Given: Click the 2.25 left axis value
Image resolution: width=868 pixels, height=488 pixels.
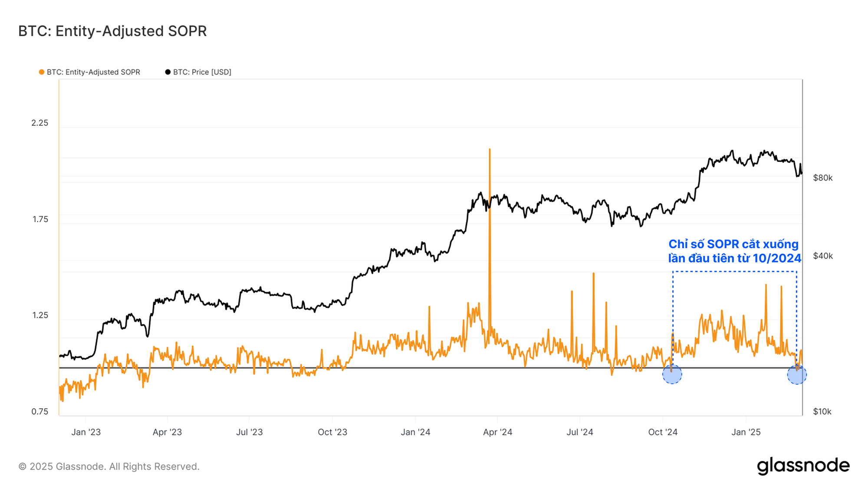Looking at the screenshot, I should 39,123.
